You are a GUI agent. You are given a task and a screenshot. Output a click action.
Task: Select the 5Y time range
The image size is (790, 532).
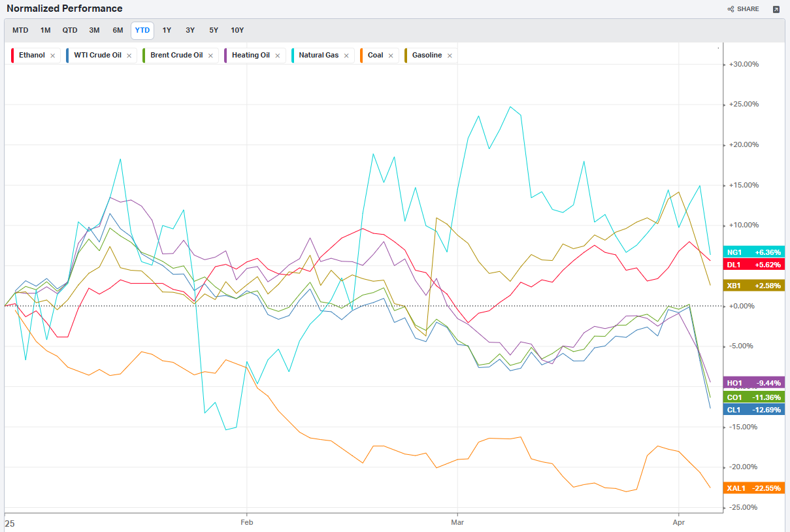point(214,30)
